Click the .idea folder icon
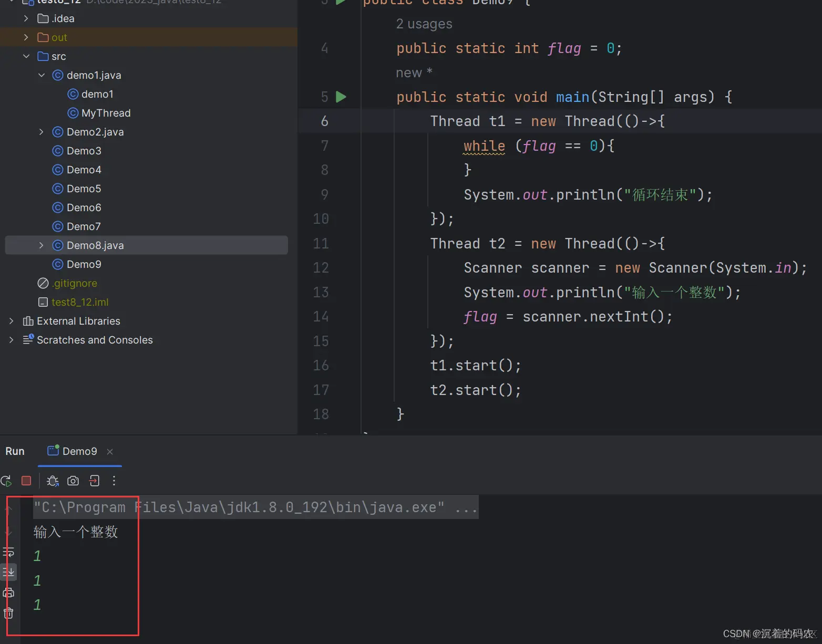Image resolution: width=822 pixels, height=644 pixels. [43, 18]
